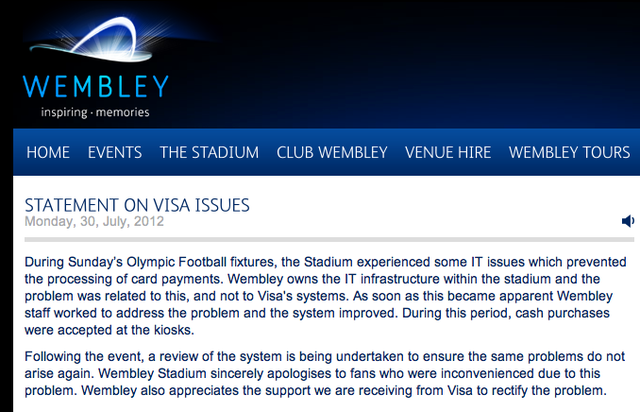Open the EVENTS navigation item

115,152
